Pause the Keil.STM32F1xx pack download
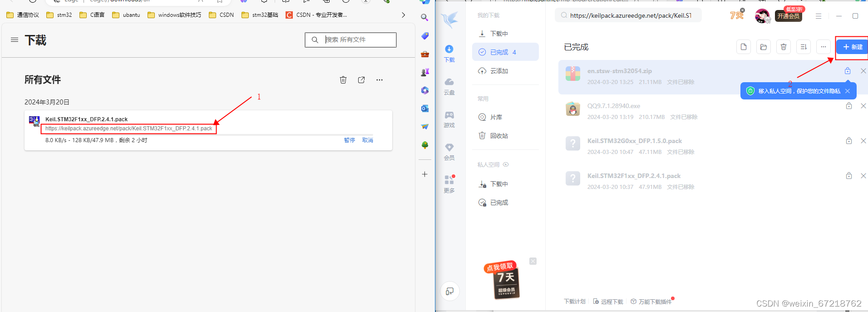The width and height of the screenshot is (868, 312). 350,140
